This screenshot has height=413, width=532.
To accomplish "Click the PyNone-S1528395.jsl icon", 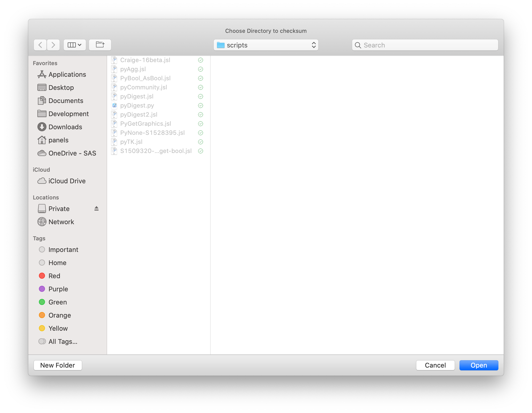I will (x=115, y=133).
